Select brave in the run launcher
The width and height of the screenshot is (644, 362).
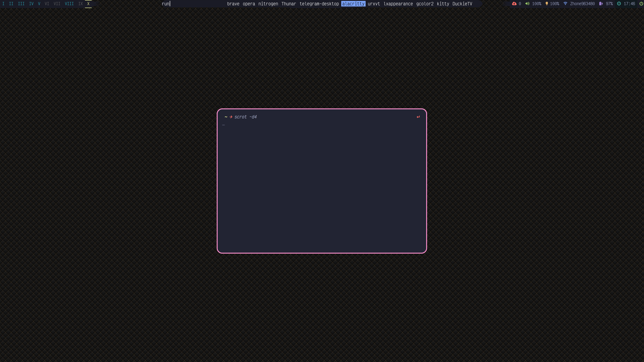[233, 4]
